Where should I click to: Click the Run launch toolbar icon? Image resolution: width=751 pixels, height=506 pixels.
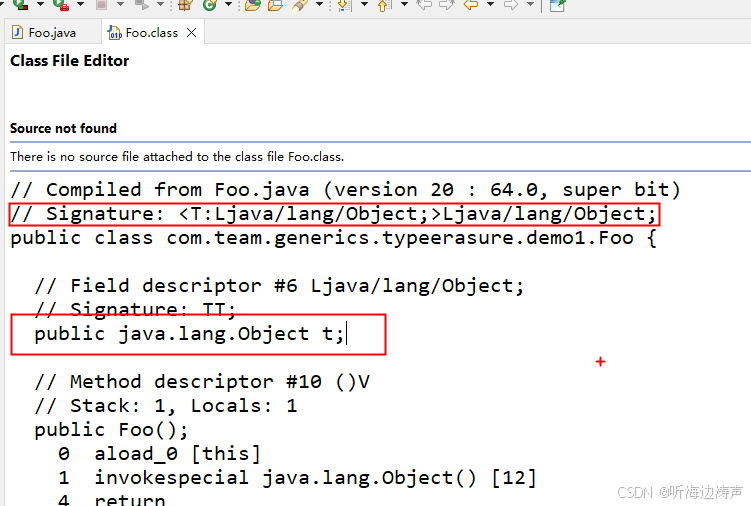(21, 5)
